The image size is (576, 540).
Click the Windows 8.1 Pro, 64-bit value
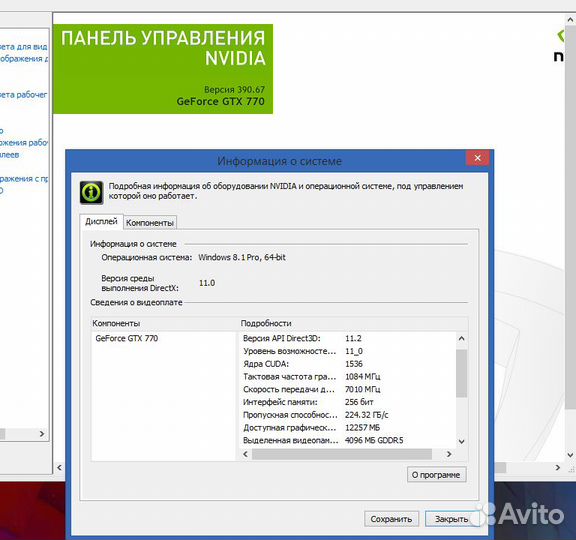coord(242,258)
